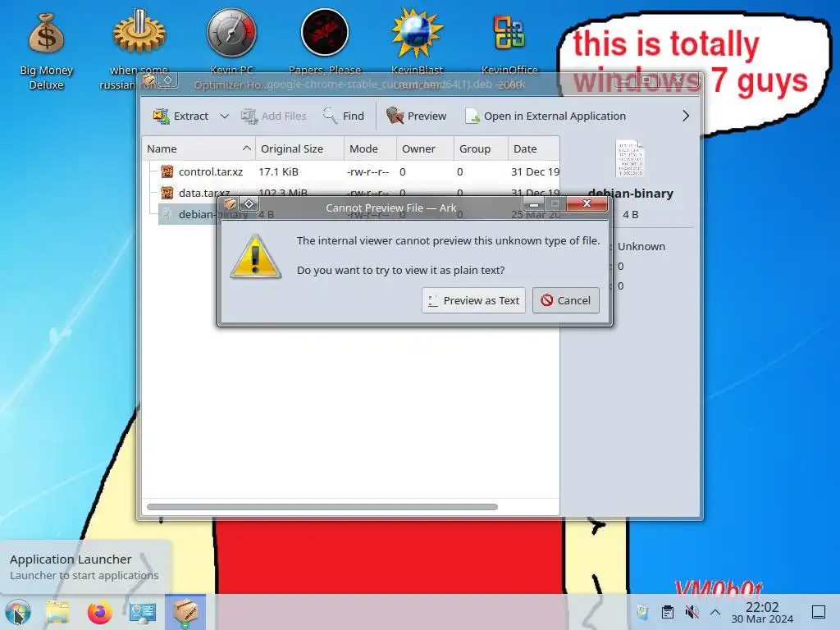This screenshot has width=840, height=630.
Task: Click the debian-binary file thumbnail in the info panel
Action: [630, 159]
